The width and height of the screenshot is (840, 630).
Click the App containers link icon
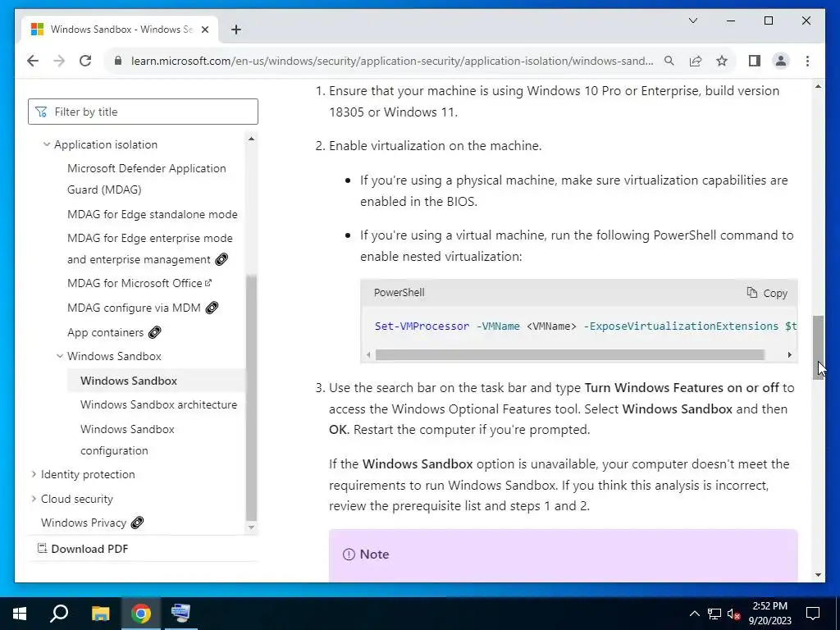point(155,333)
